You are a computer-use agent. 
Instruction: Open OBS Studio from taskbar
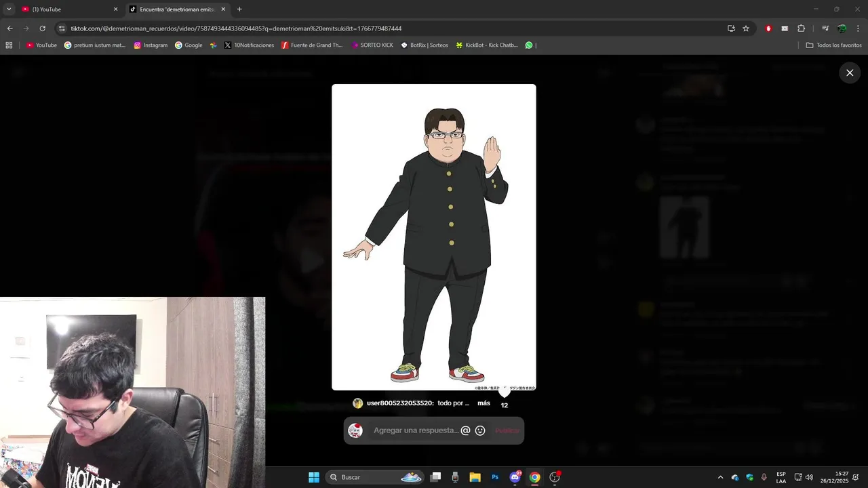(555, 477)
